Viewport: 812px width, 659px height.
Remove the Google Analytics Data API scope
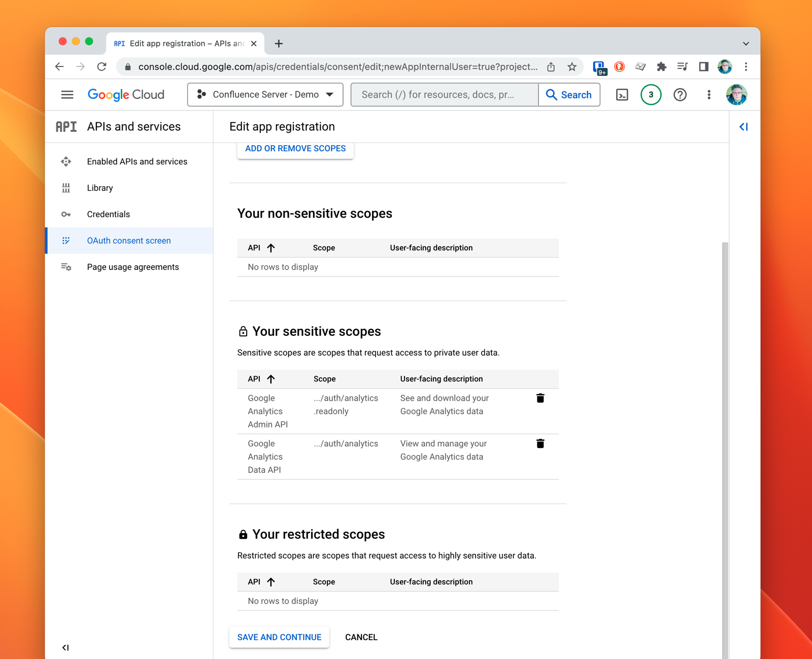point(540,444)
